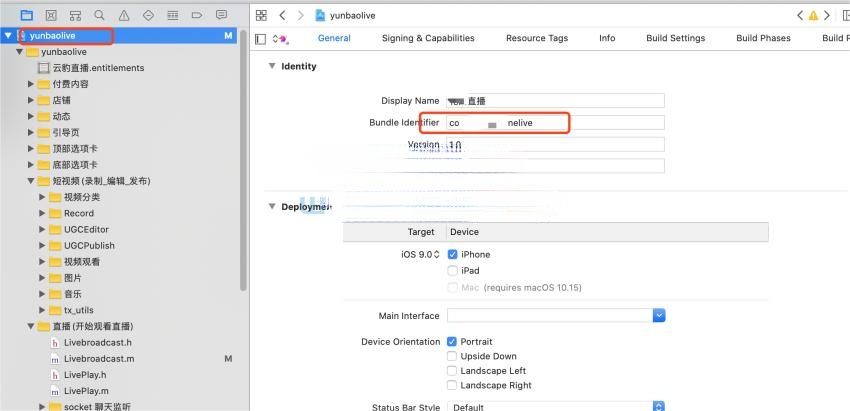Collapse the Deployment section triangle
The width and height of the screenshot is (850, 411).
(272, 207)
